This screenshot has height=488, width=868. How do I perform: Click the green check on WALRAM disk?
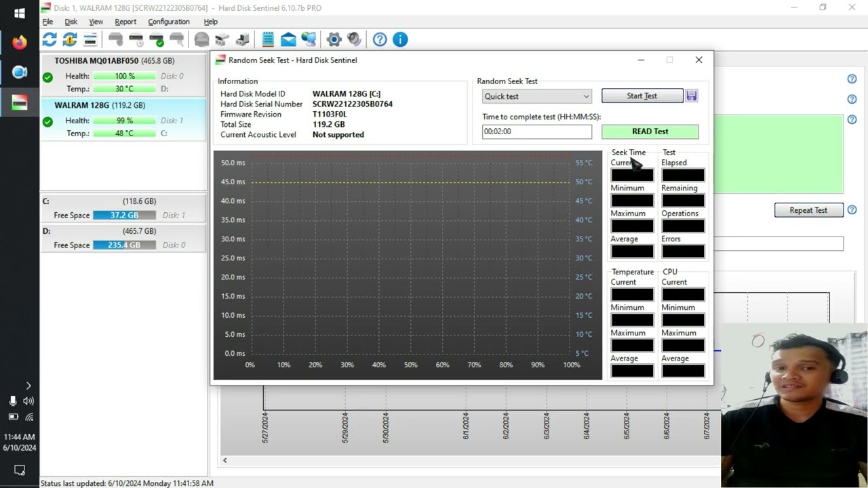47,122
